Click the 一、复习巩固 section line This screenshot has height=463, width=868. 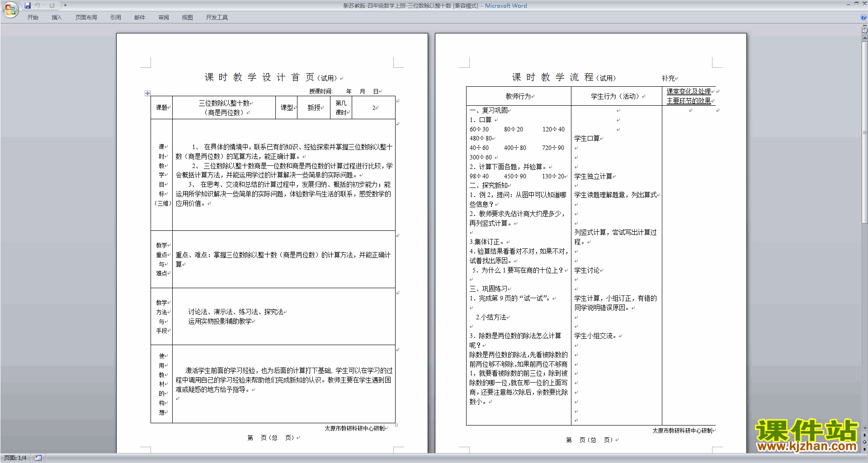click(x=488, y=110)
